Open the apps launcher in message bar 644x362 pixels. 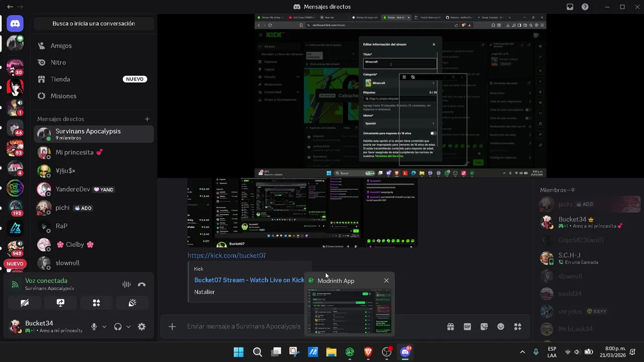coord(518,326)
